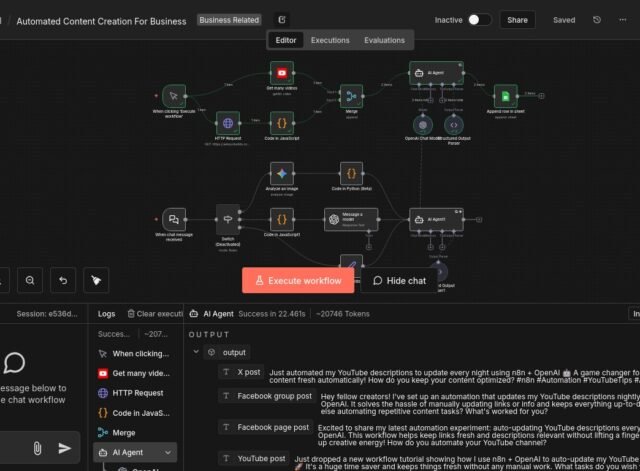The width and height of the screenshot is (640, 471).
Task: Select the When chat message received node
Action: click(174, 220)
